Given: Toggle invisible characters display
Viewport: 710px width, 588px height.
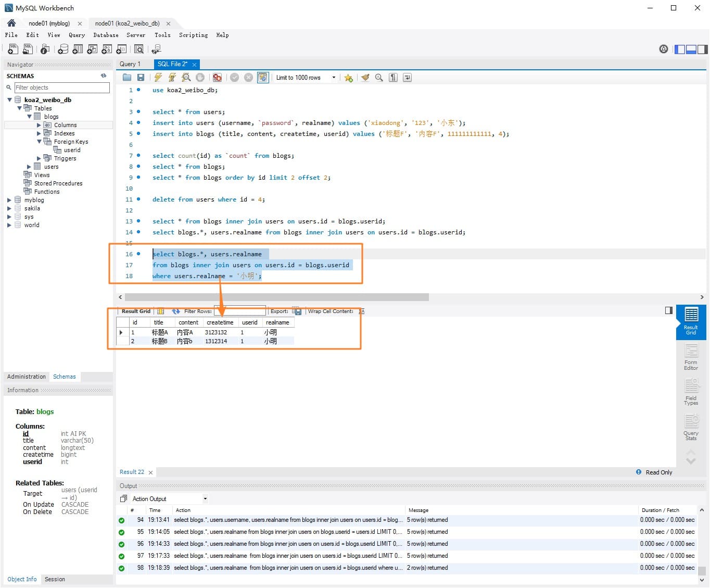Looking at the screenshot, I should pyautogui.click(x=394, y=78).
